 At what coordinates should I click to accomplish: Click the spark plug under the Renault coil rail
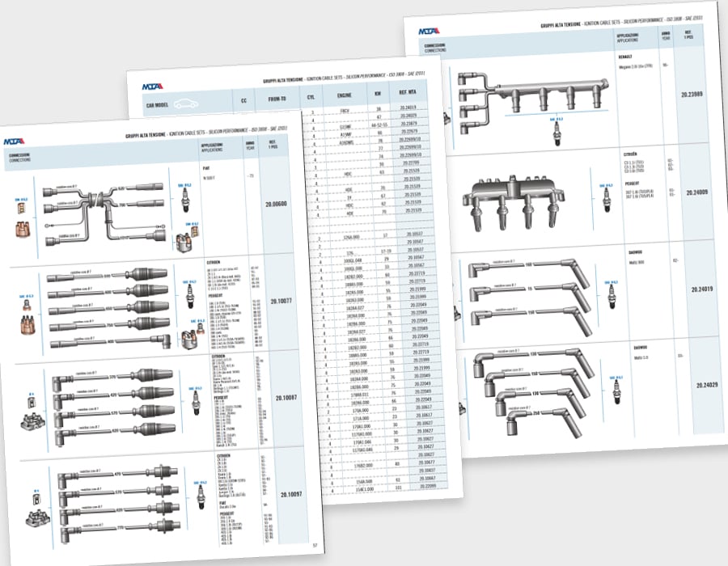click(556, 134)
